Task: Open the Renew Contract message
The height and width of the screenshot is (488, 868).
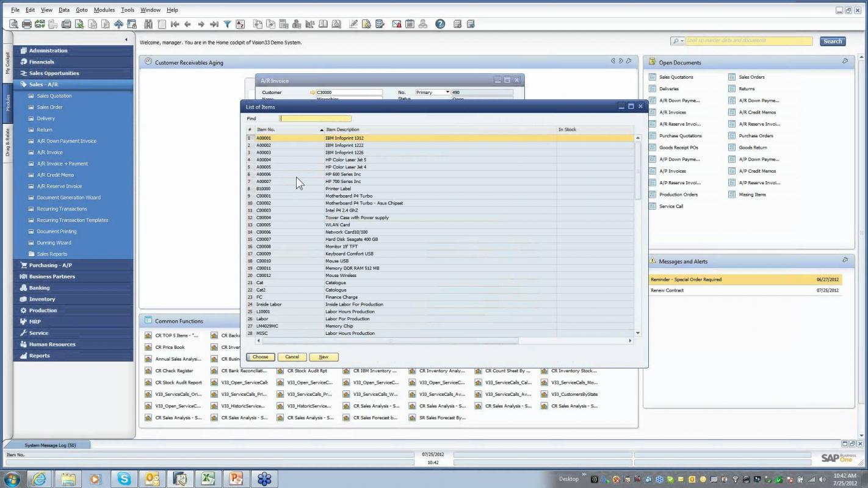Action: pyautogui.click(x=746, y=290)
